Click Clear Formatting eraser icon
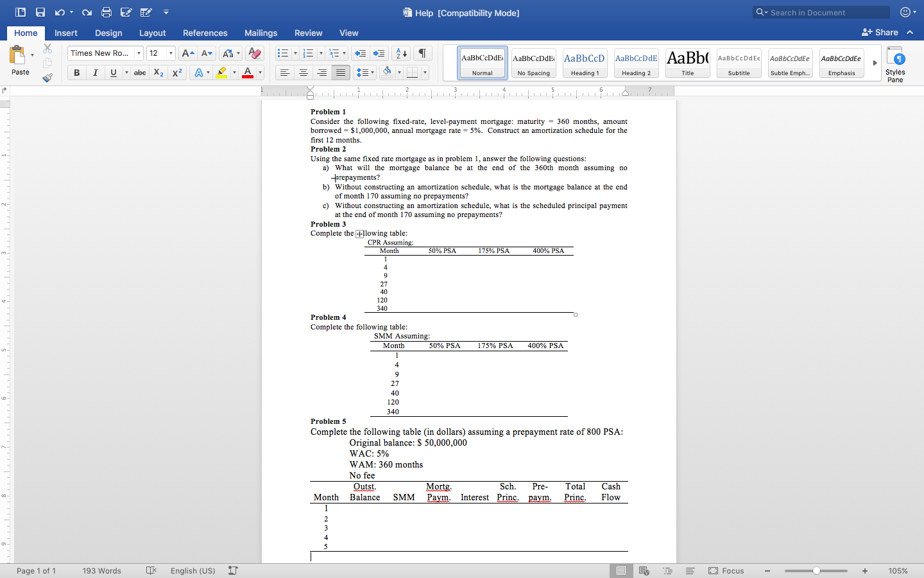 254,53
